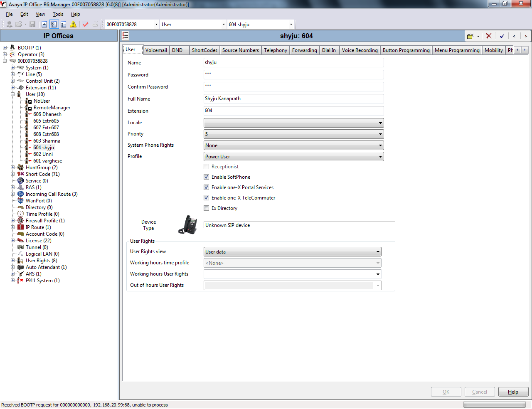Click the BOOTP tree icon
Image resolution: width=532 pixels, height=409 pixels.
coord(12,48)
